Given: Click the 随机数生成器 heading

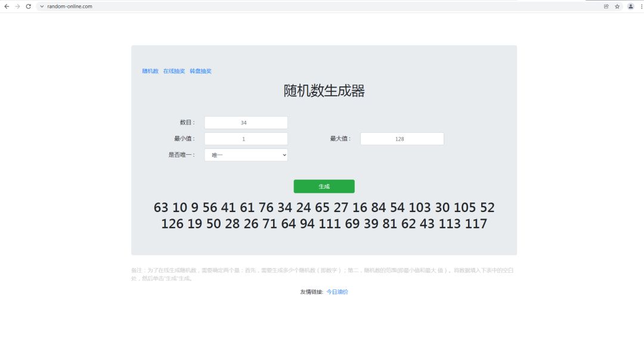Looking at the screenshot, I should tap(324, 91).
